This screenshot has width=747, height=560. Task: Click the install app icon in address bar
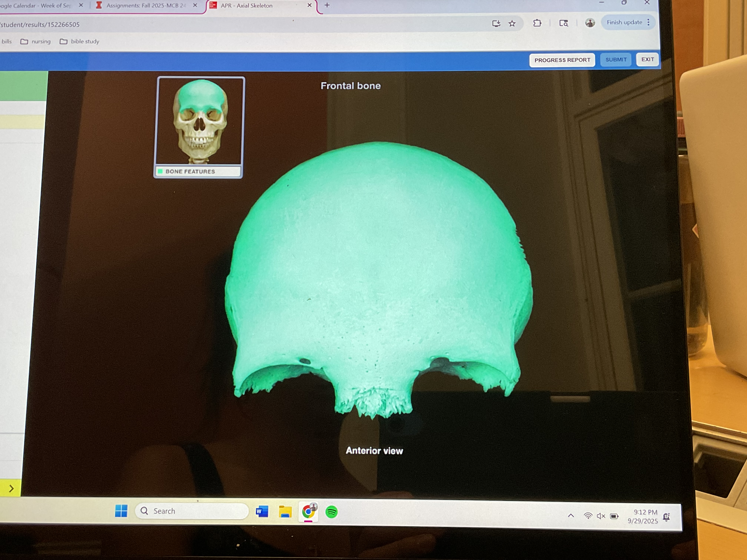click(496, 23)
